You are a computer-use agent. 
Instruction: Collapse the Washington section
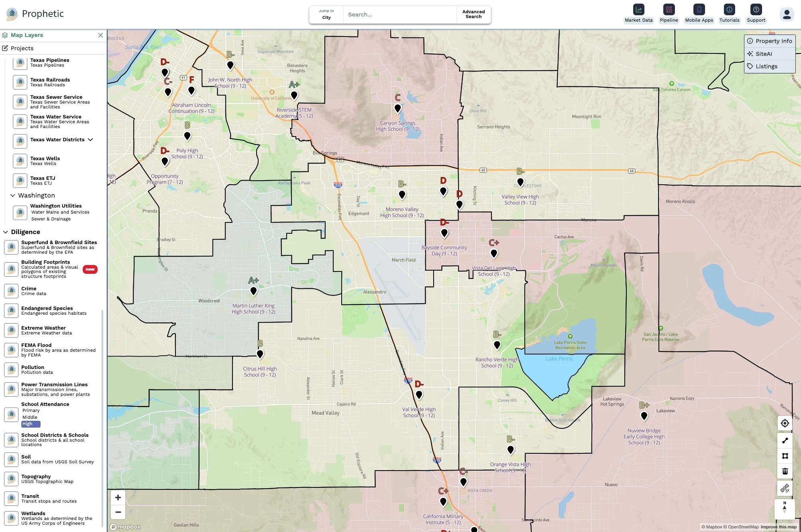point(13,196)
